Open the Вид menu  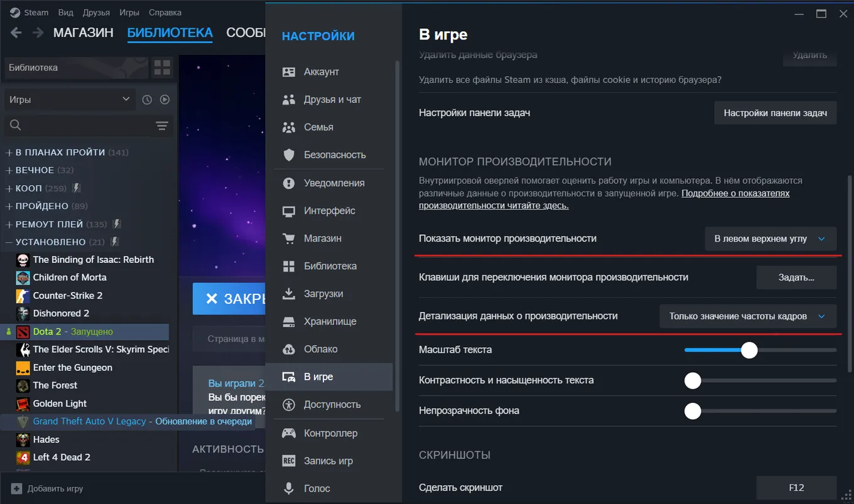[x=65, y=13]
